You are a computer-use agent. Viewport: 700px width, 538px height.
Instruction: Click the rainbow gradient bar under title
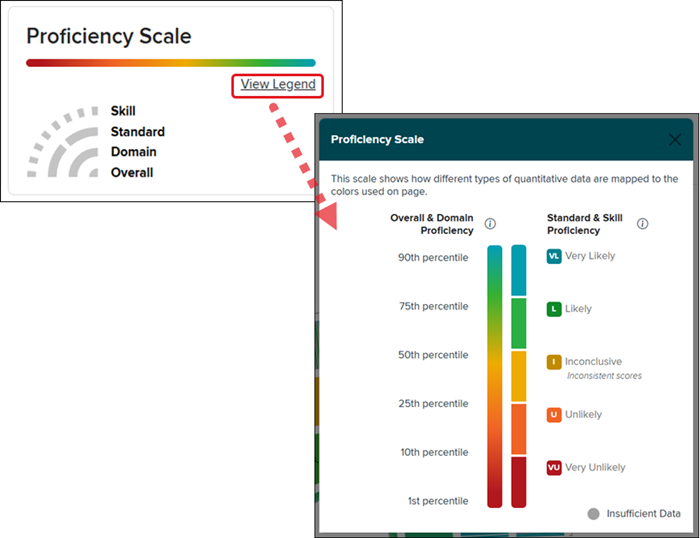point(170,63)
